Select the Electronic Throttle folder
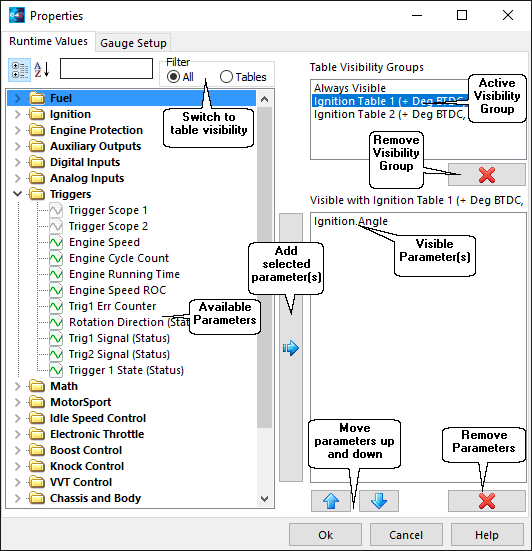Image resolution: width=532 pixels, height=551 pixels. (x=97, y=434)
